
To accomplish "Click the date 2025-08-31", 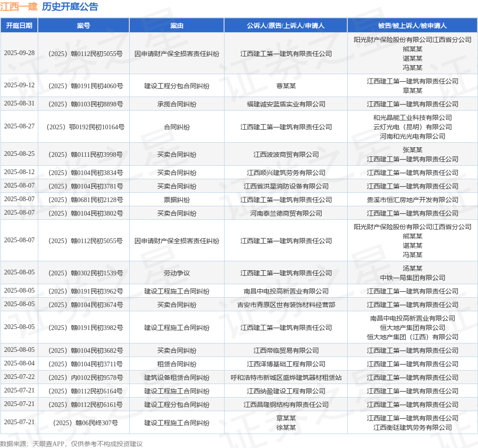I will point(19,104).
